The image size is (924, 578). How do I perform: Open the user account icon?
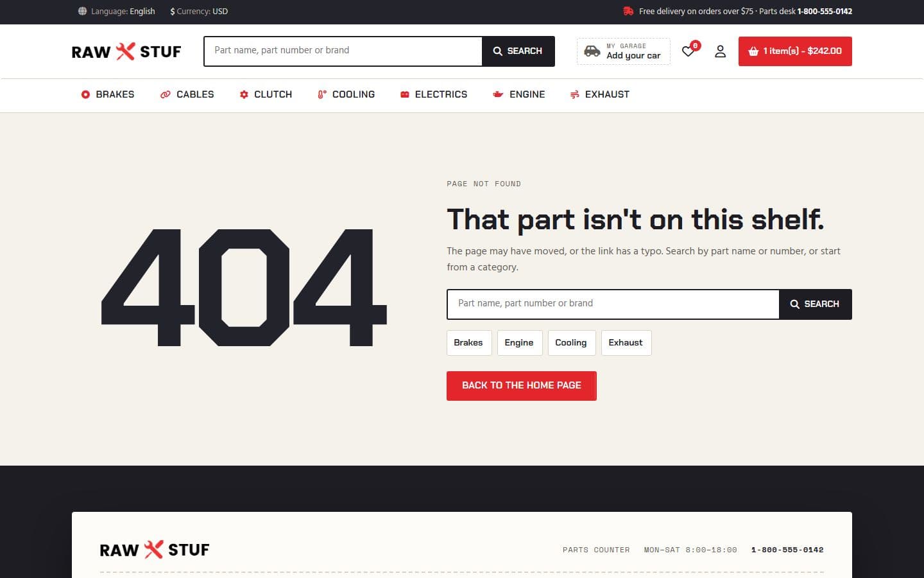[721, 51]
